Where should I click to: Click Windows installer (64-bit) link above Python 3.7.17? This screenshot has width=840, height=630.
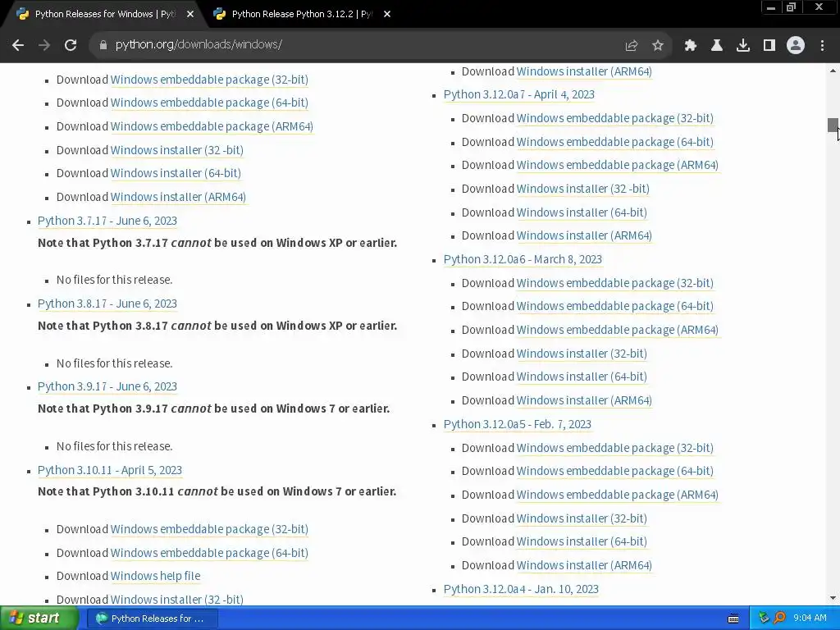(176, 174)
